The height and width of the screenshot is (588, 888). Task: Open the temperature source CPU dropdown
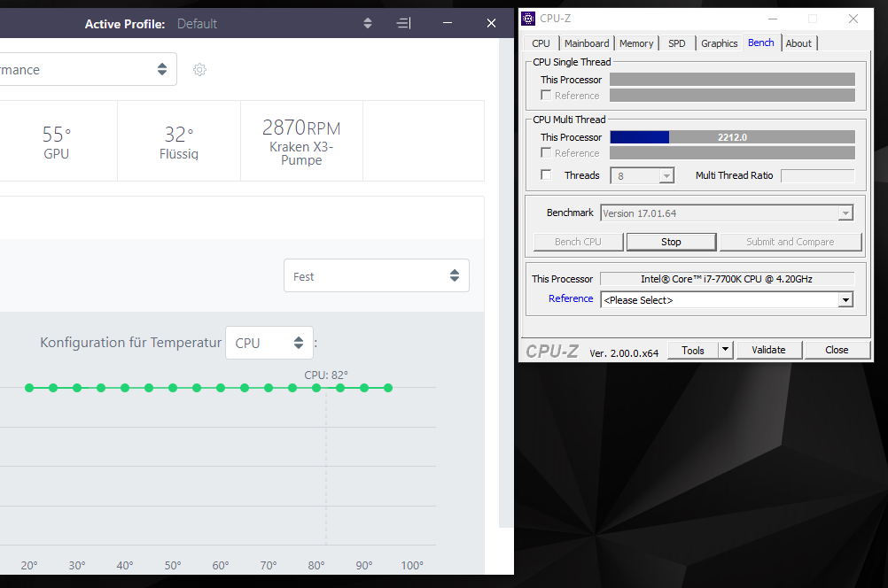[x=269, y=343]
